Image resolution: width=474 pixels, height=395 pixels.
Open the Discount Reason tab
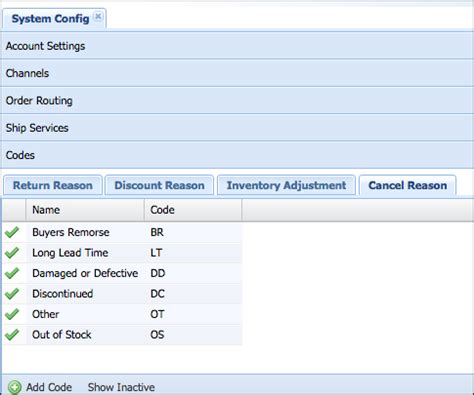159,185
